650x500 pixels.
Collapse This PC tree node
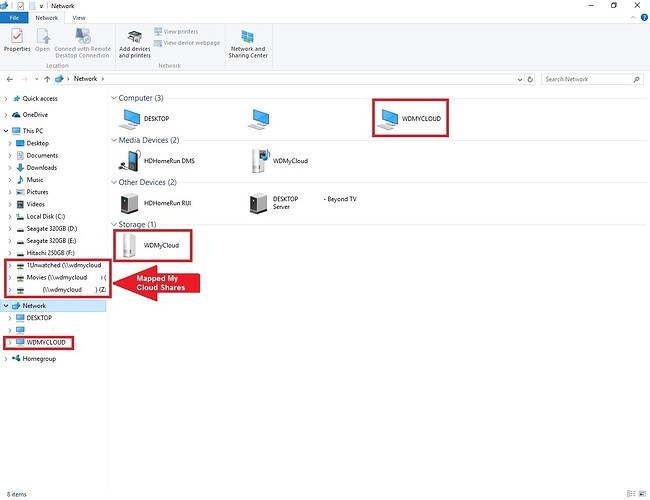pyautogui.click(x=6, y=131)
